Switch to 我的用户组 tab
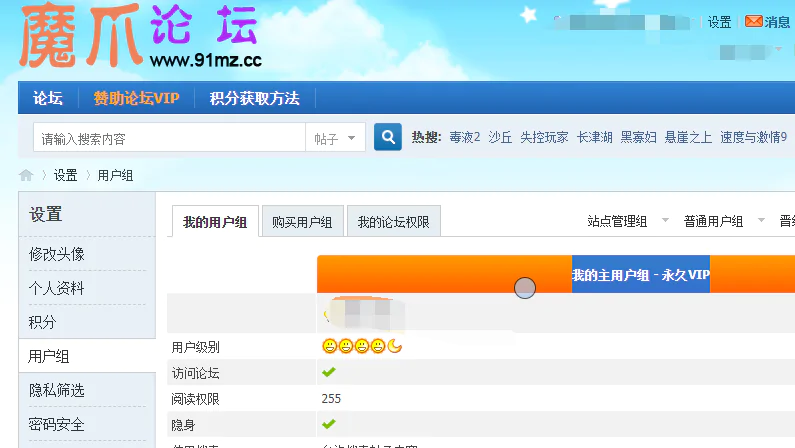 [215, 221]
